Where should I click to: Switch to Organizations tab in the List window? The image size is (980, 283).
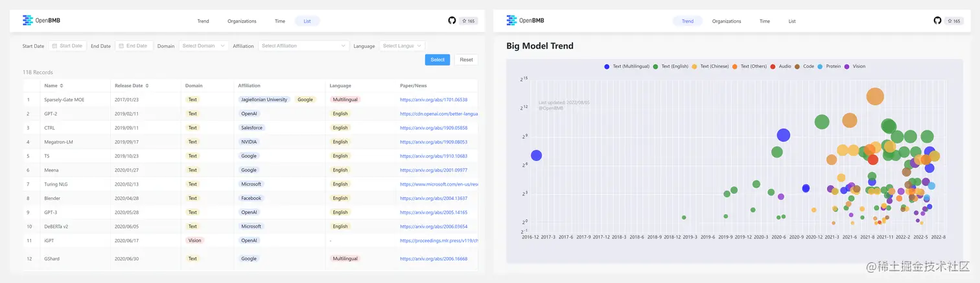pos(242,21)
